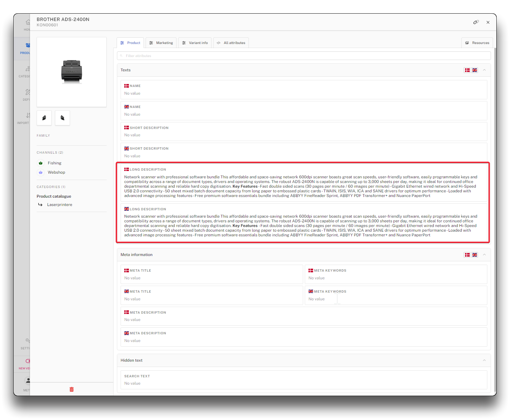
Task: Click the user avatar in sidebar
Action: tap(27, 381)
